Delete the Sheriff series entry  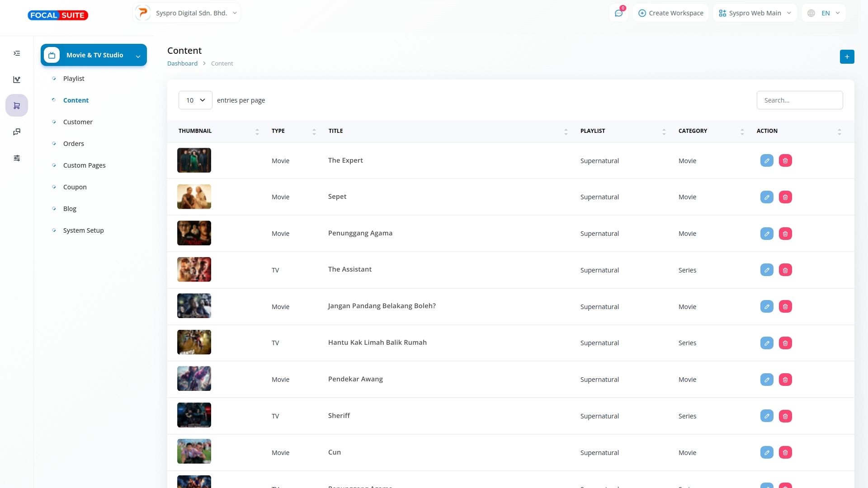click(785, 416)
